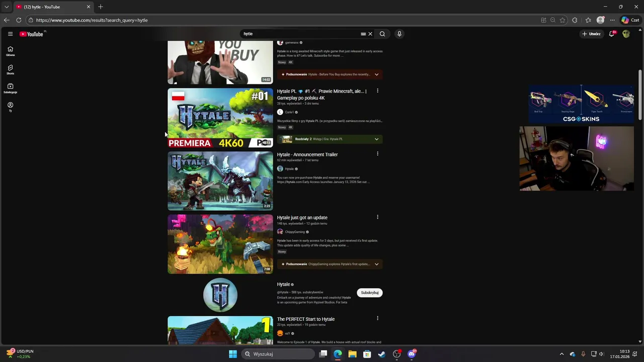644x362 pixels.
Task: Open more options for 'The PERFECT Start to Hytale'
Action: (377, 318)
